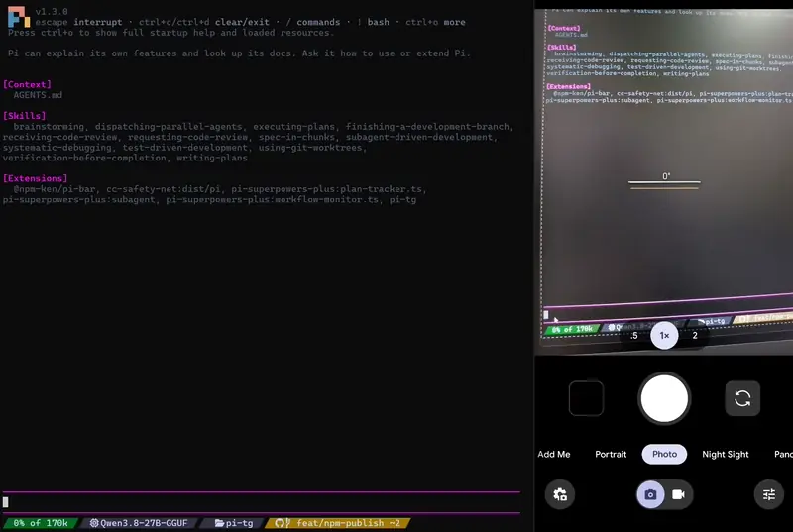793x532 pixels.
Task: Click the 'commands' hint in header
Action: point(318,22)
